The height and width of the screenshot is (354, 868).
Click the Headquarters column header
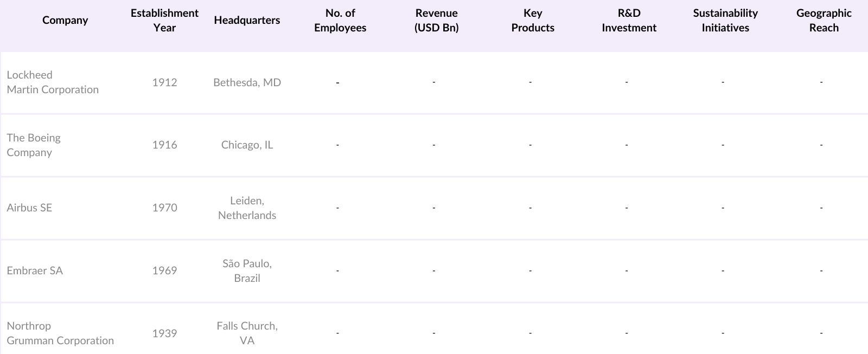247,21
